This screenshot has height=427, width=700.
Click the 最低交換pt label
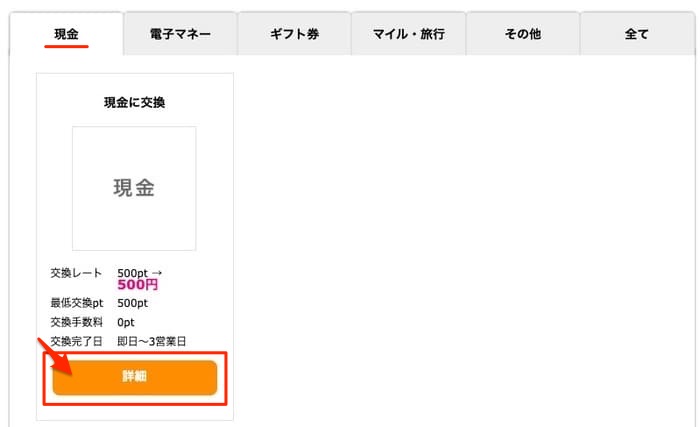[78, 303]
